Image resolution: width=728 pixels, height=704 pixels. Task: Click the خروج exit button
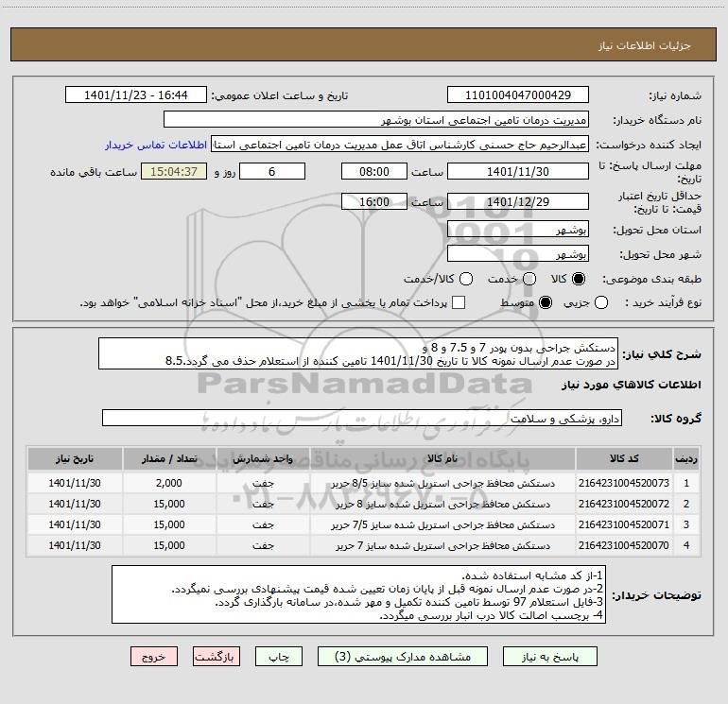coord(154,657)
